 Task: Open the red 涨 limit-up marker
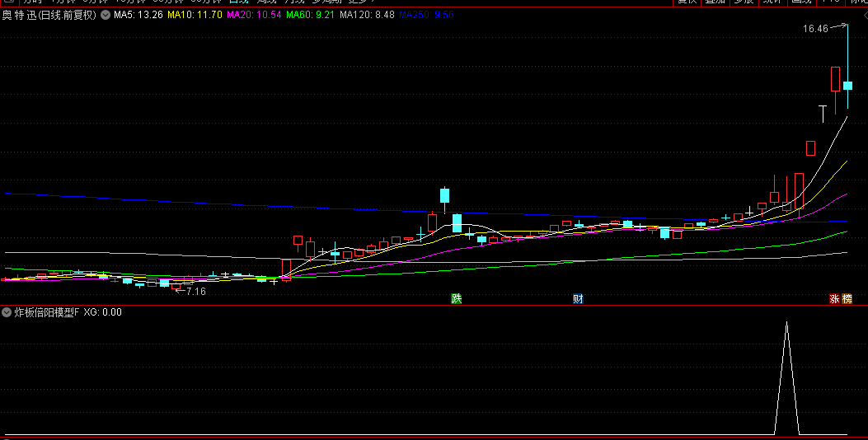(834, 299)
